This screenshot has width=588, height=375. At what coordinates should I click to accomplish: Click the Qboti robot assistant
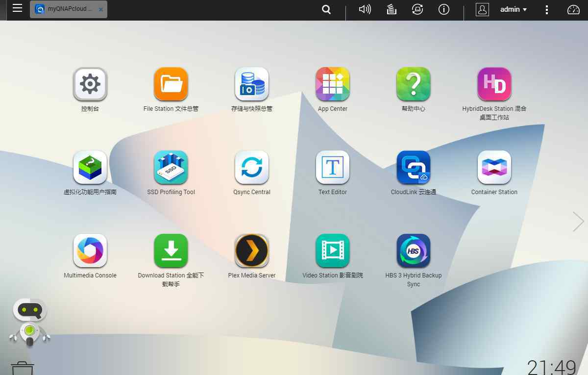(29, 322)
